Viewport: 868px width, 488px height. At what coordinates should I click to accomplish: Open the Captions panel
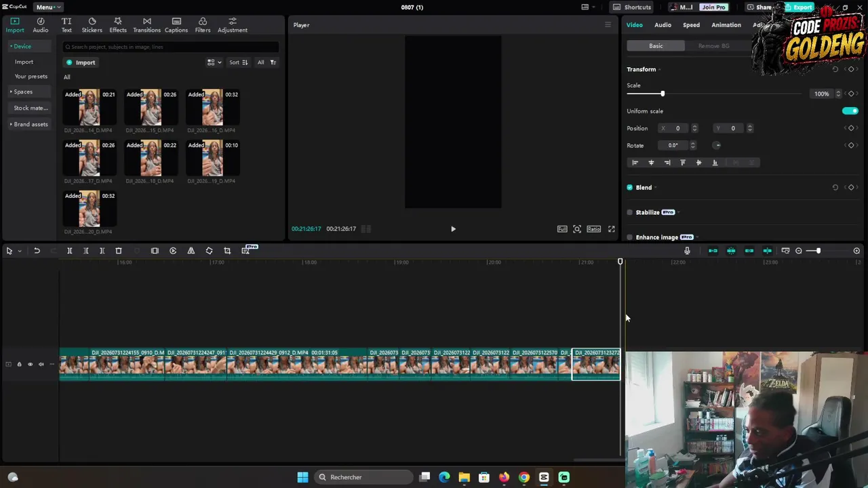[x=176, y=25]
